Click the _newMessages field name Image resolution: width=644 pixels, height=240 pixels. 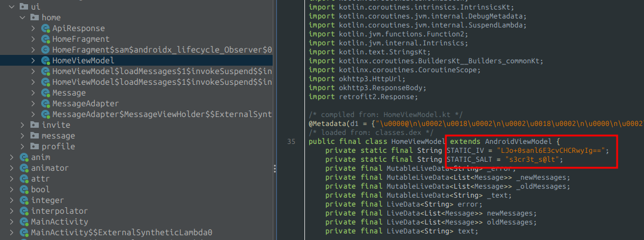[x=542, y=177]
